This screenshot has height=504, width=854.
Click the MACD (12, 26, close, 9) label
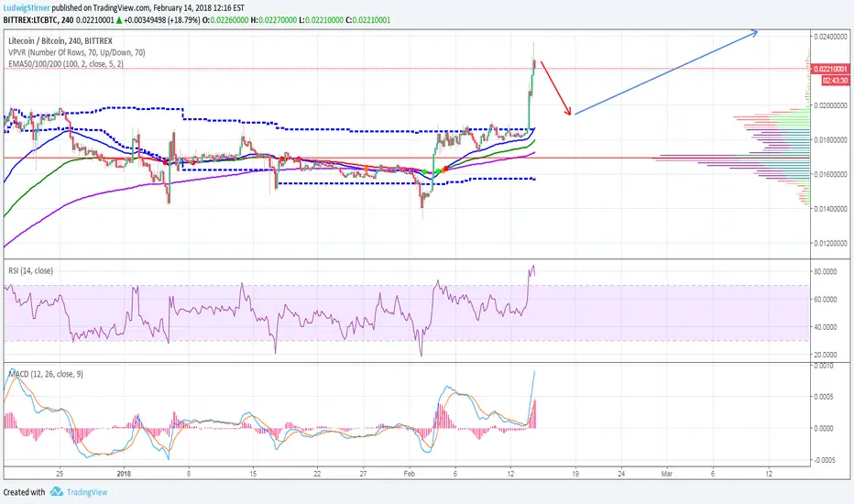[46, 374]
